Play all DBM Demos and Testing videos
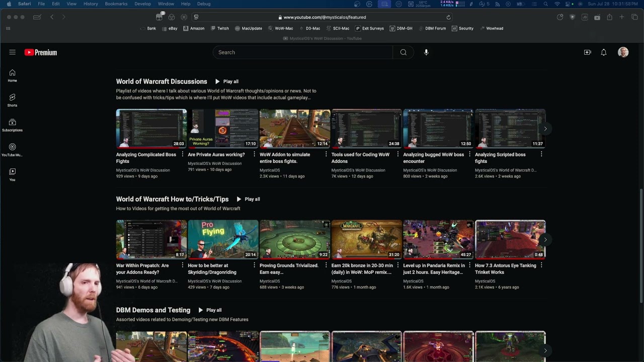Screen dimensions: 644x362 (x=210, y=310)
